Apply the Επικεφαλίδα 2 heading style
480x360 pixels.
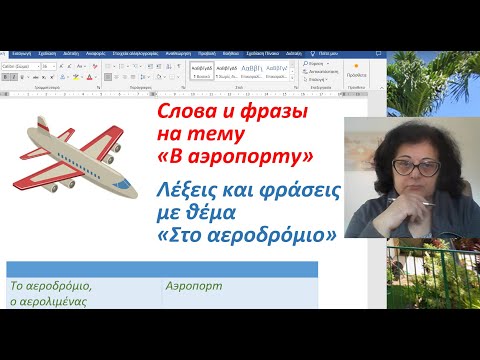276,71
